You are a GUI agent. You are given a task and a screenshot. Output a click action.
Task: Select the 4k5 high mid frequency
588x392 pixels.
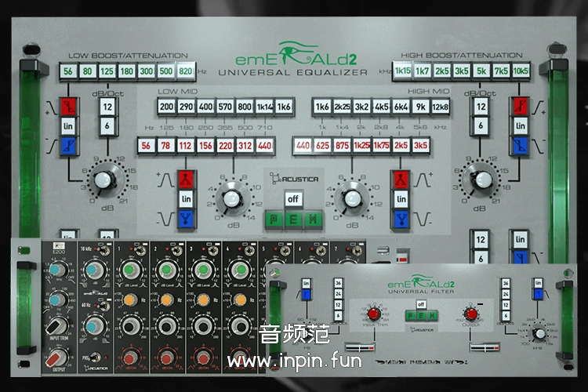coord(381,107)
